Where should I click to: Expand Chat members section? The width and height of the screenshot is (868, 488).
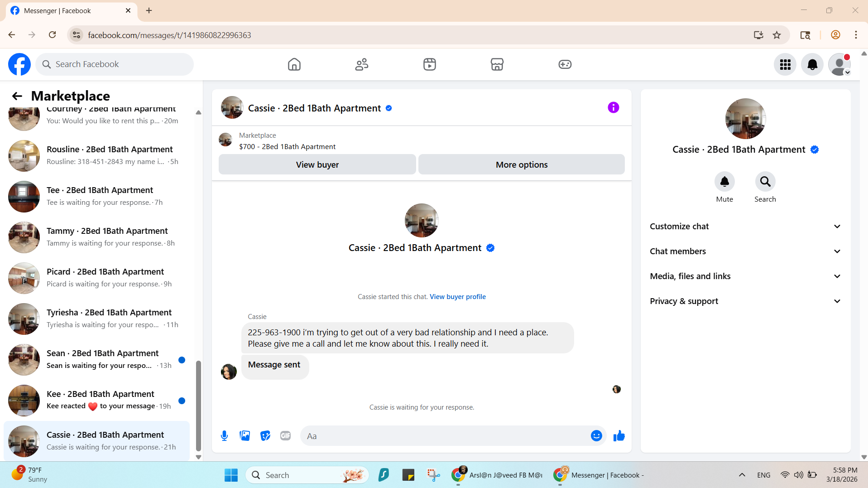click(745, 251)
